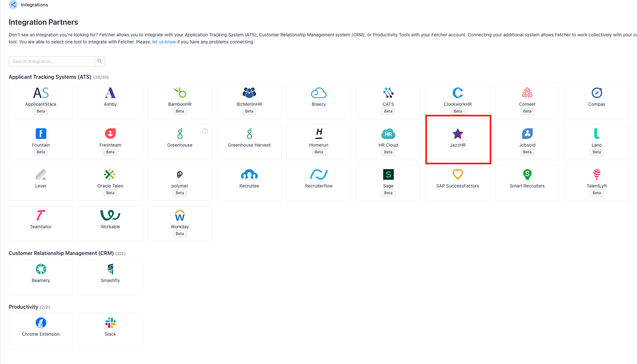
Task: Open the Teamtailor logo
Action: pos(41,215)
